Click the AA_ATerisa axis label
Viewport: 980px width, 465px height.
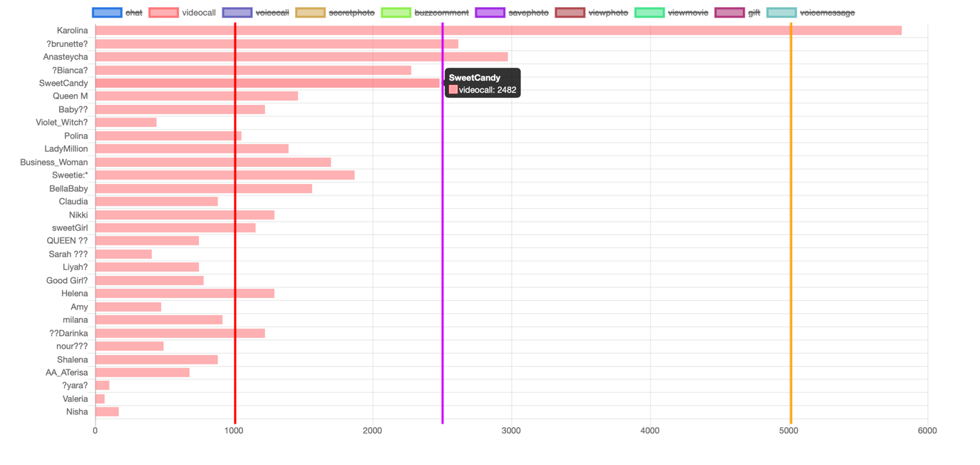[67, 373]
